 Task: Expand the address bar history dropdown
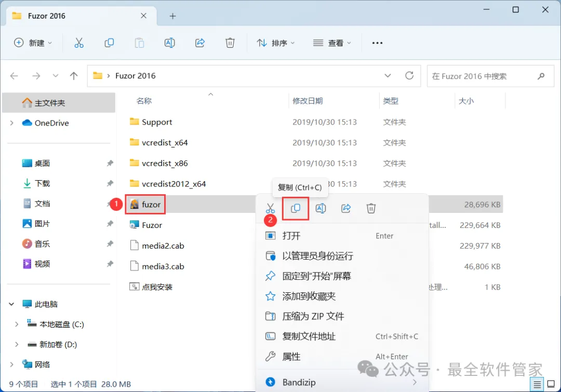click(x=388, y=75)
